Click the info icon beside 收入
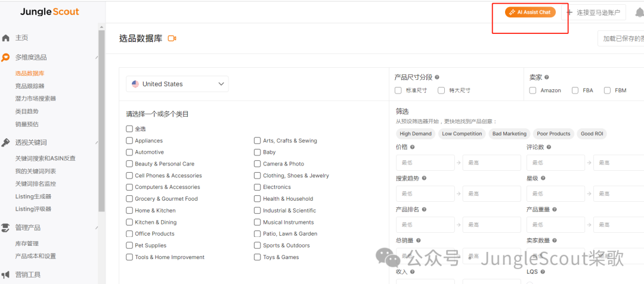The width and height of the screenshot is (644, 284). pos(412,271)
